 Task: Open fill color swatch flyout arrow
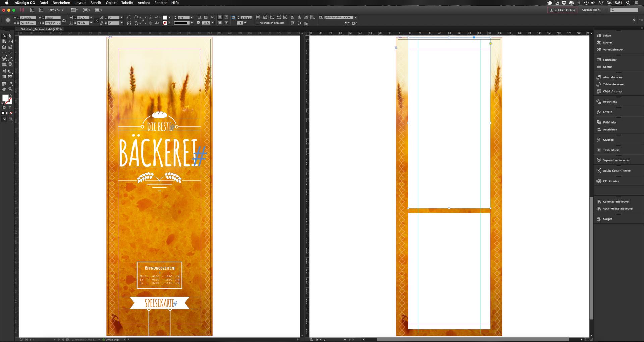(169, 18)
